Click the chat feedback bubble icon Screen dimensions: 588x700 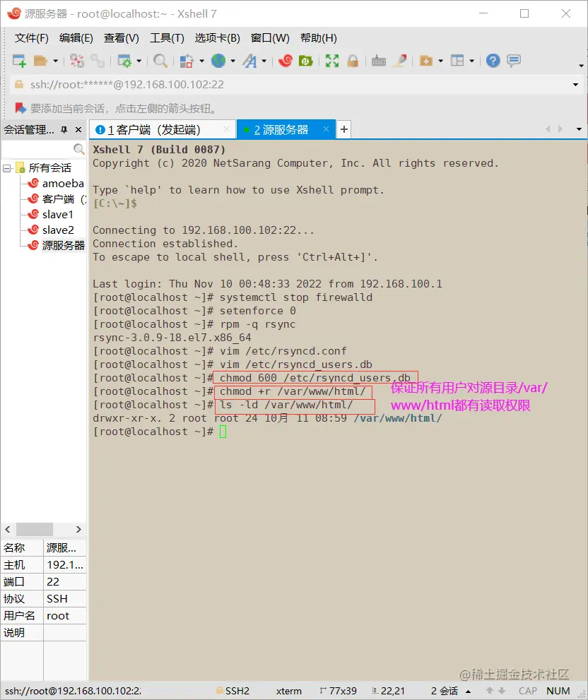click(x=514, y=60)
